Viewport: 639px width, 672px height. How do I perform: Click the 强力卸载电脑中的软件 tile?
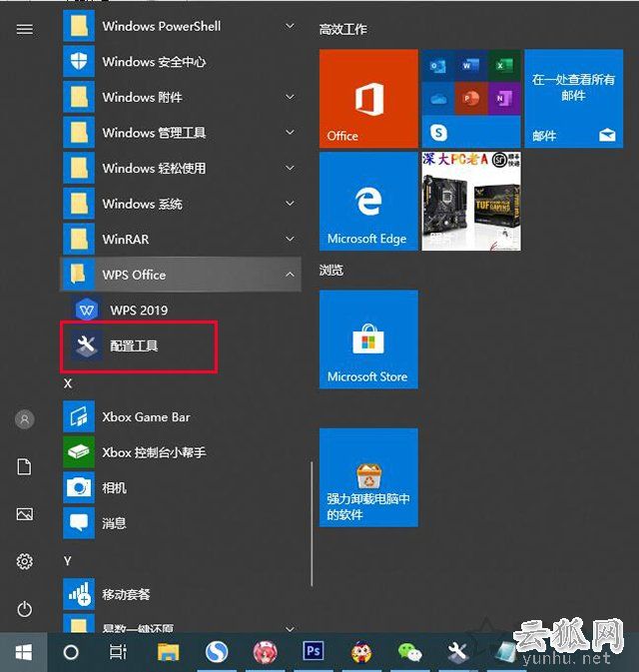click(368, 477)
